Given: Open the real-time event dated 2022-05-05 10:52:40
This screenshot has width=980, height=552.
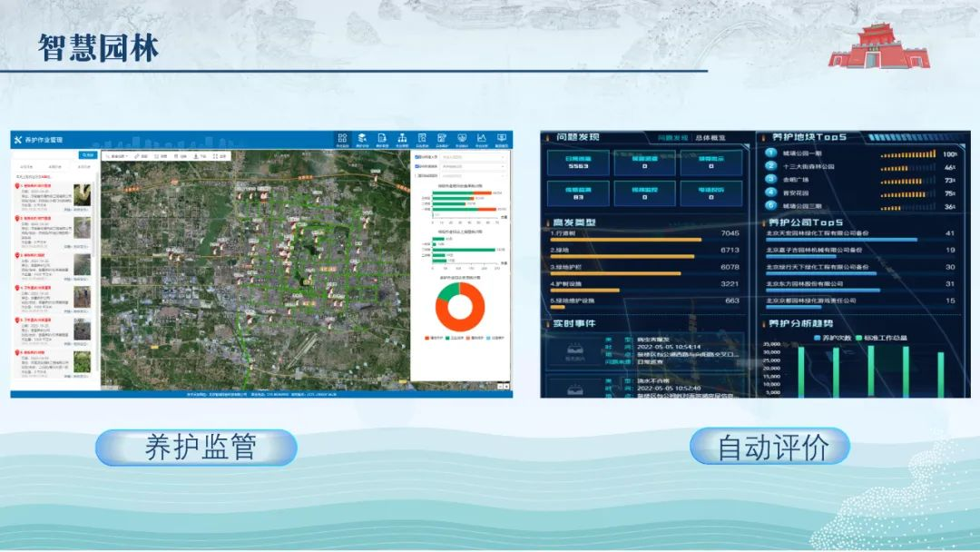Looking at the screenshot, I should click(645, 387).
